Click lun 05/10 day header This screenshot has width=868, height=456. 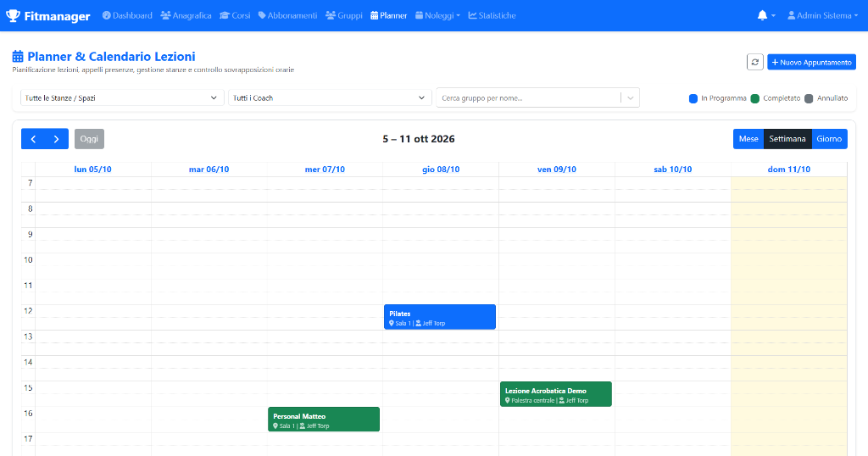coord(92,170)
